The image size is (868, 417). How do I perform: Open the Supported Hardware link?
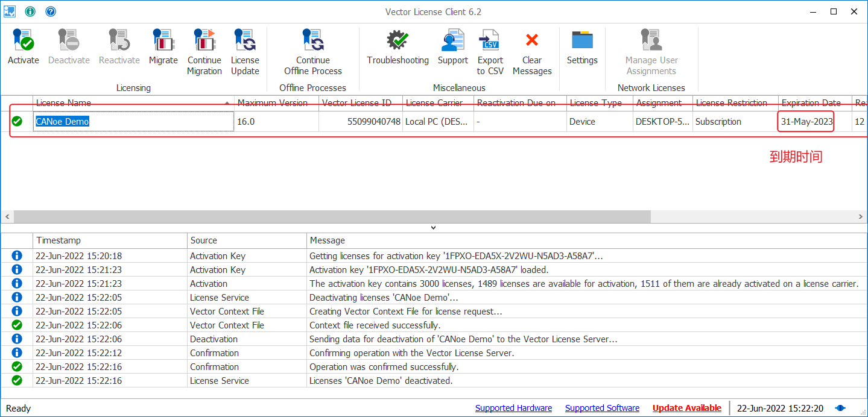513,408
